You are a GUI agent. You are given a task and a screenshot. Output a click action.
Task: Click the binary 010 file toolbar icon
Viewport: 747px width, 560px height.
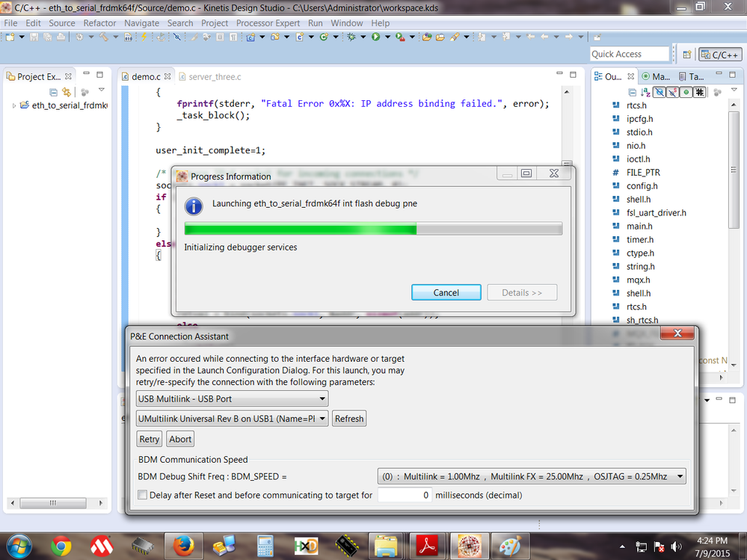click(128, 37)
